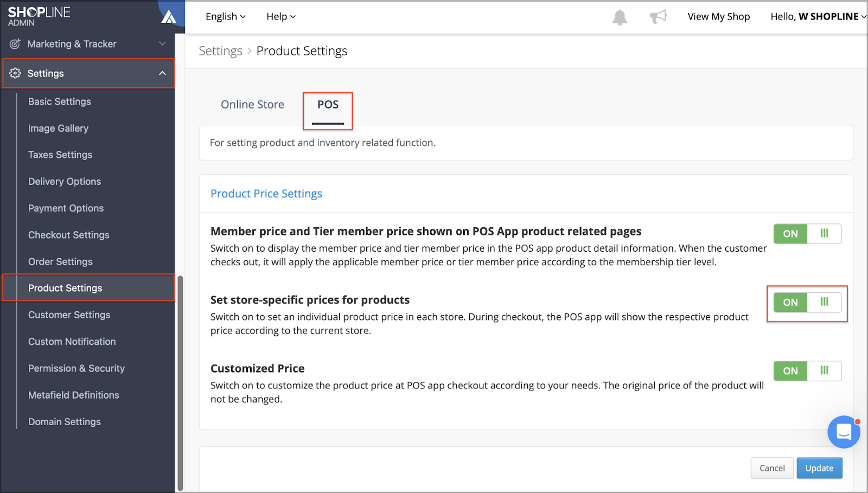868x493 pixels.
Task: Open Custom Notification settings
Action: 72,342
